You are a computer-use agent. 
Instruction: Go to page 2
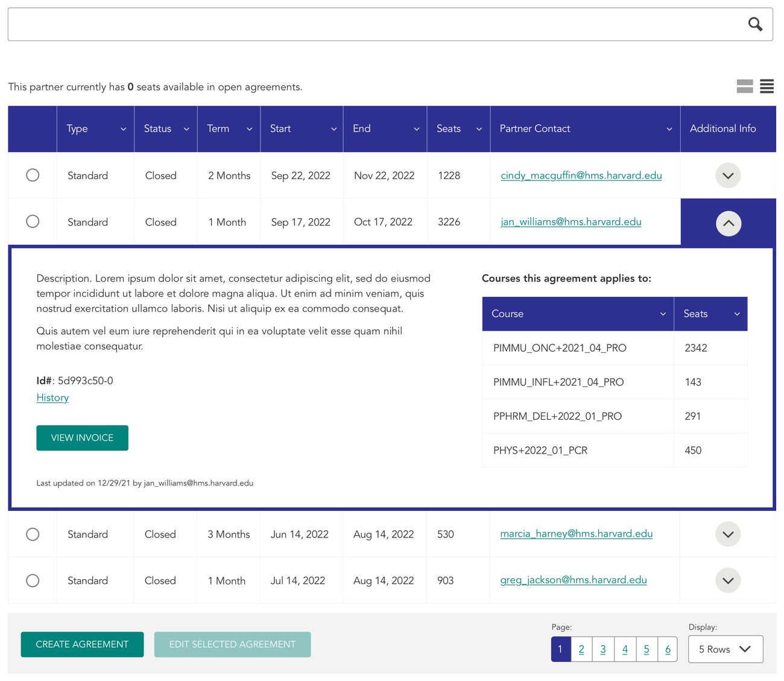pyautogui.click(x=581, y=649)
